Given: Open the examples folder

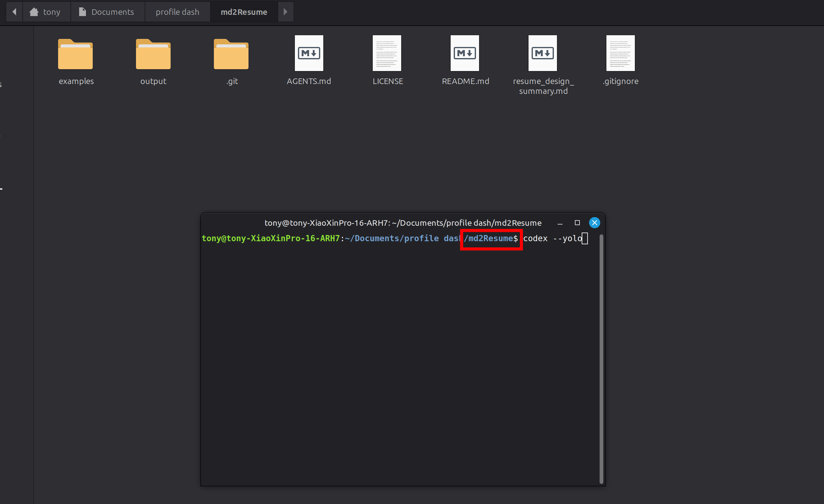Looking at the screenshot, I should [x=75, y=54].
